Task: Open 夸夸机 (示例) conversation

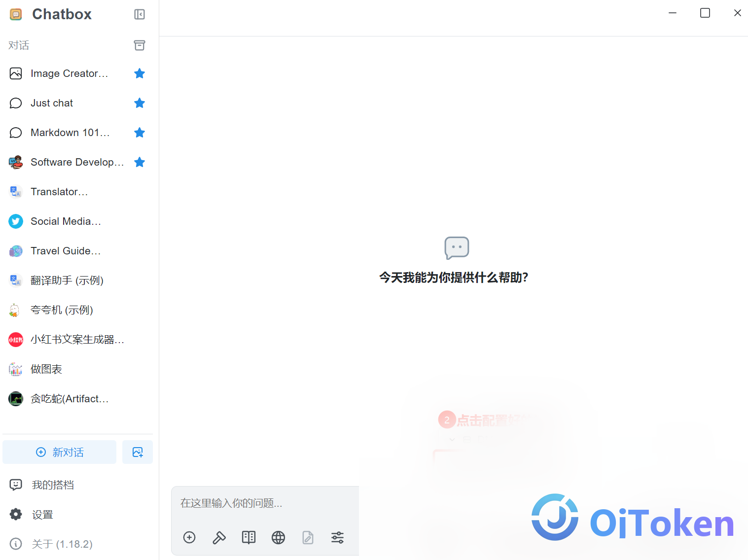Action: point(77,310)
